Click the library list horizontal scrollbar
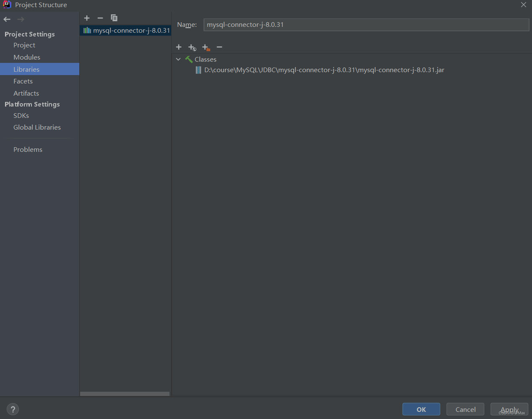 tap(125, 394)
